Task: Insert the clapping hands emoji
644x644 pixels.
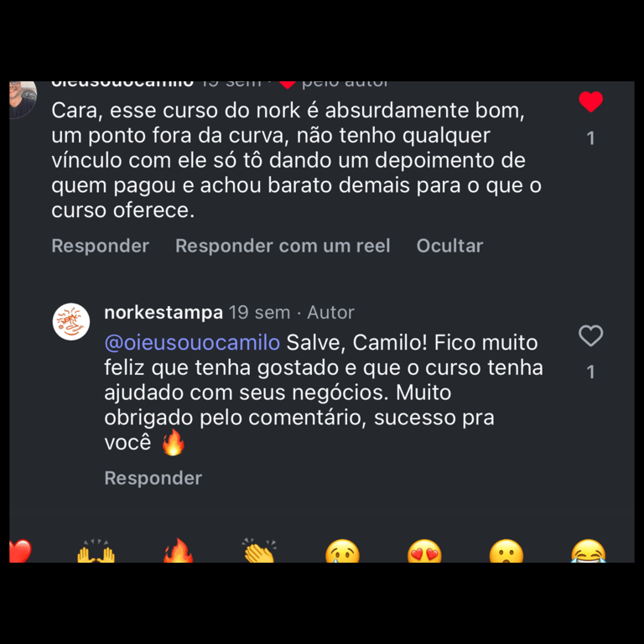Action: pos(260,550)
